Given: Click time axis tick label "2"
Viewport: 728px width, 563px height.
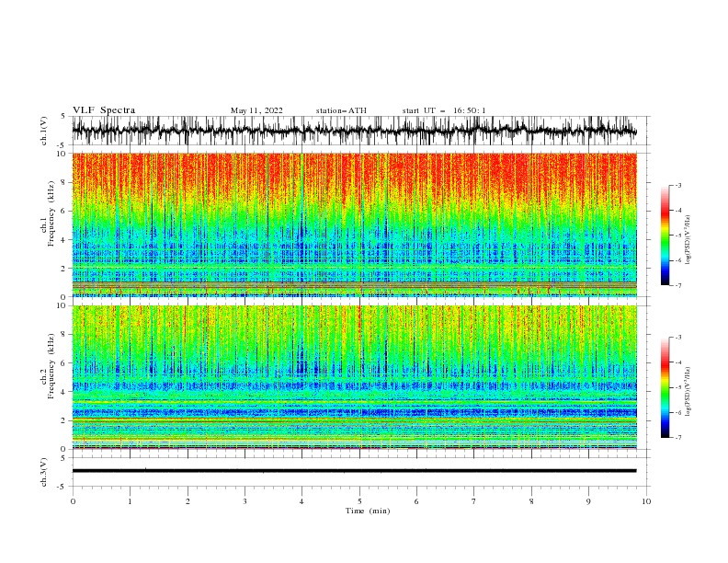Looking at the screenshot, I should click(188, 501).
